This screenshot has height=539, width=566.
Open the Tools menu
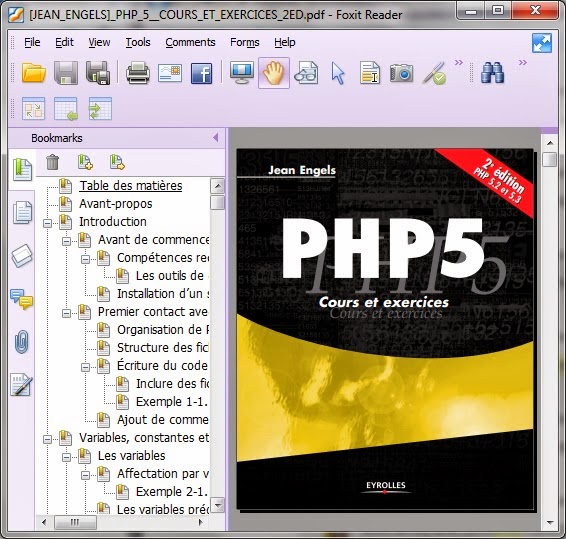(138, 42)
